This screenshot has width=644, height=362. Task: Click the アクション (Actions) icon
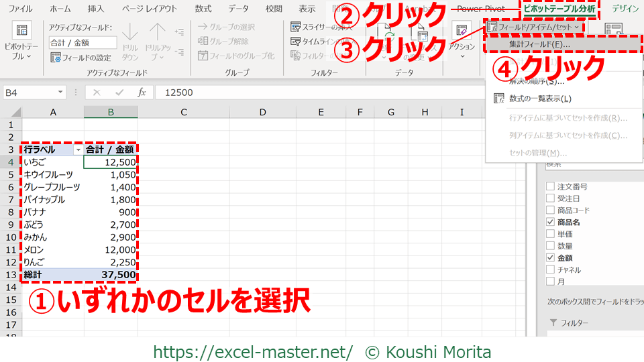pos(462,32)
